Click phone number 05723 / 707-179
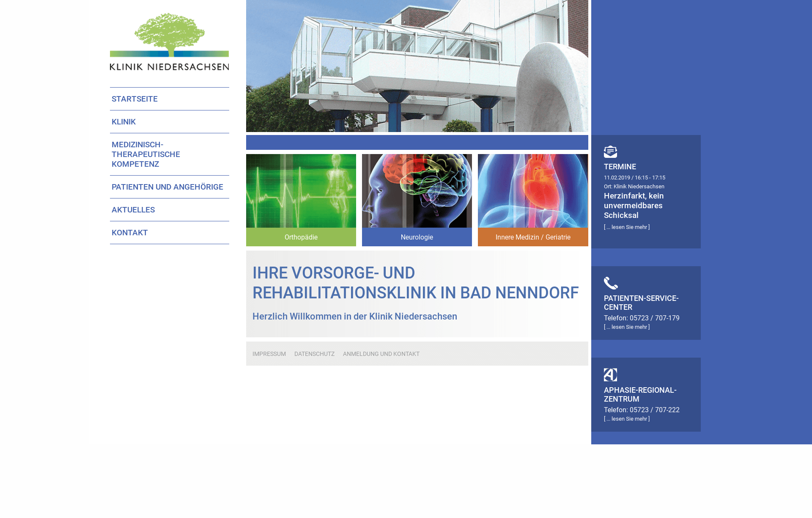Screen dimensions: 812x518 point(655,318)
